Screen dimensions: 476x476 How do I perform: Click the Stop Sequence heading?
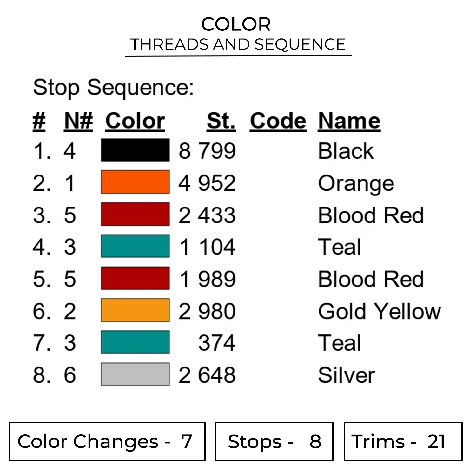coord(113,87)
